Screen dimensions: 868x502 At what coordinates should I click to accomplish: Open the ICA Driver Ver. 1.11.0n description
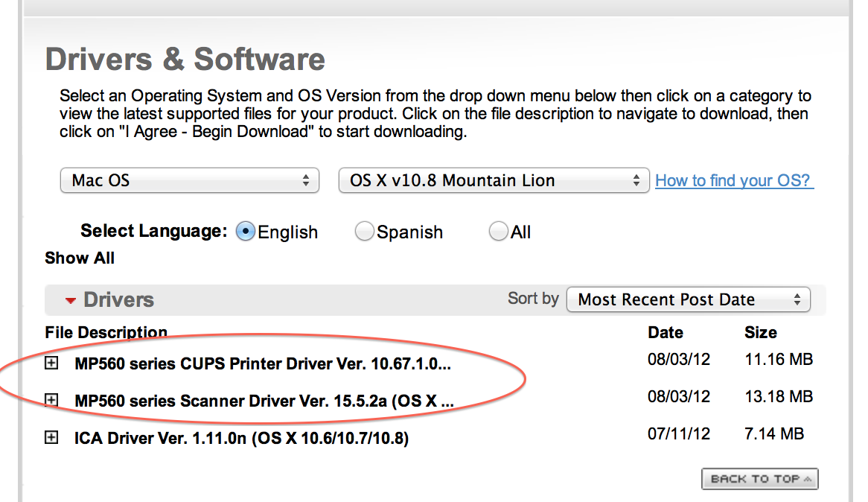tap(241, 439)
